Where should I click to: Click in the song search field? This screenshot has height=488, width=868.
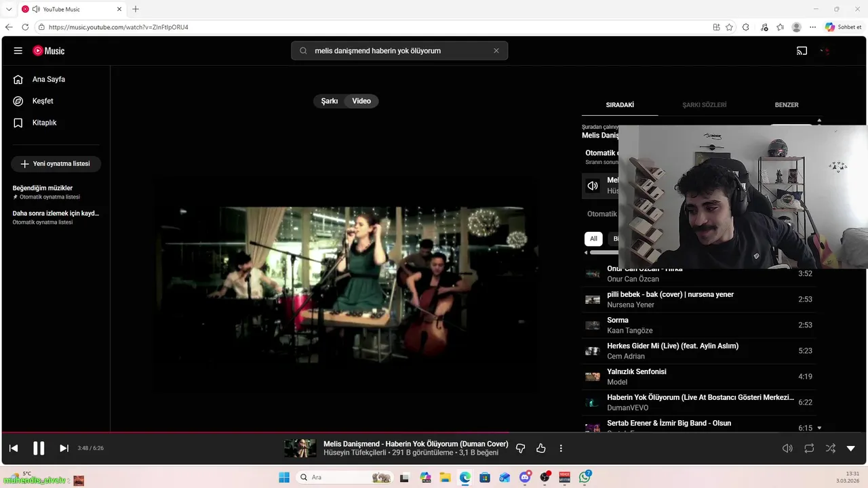tap(400, 51)
